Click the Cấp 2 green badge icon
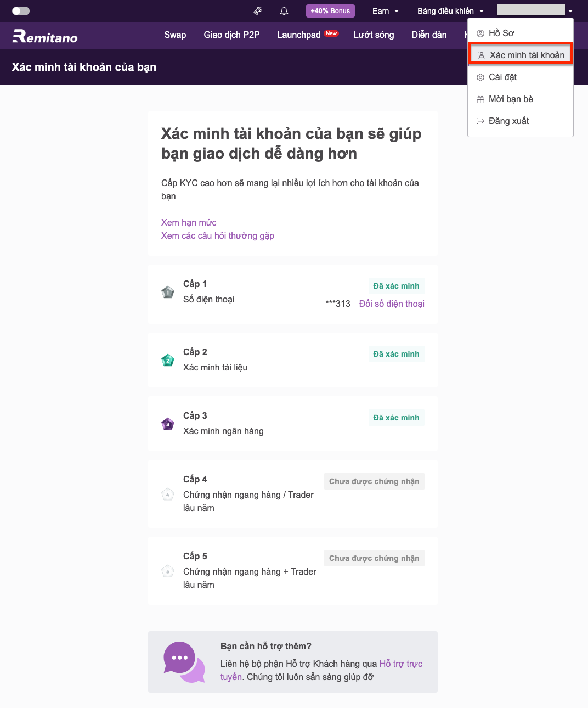 pyautogui.click(x=168, y=360)
